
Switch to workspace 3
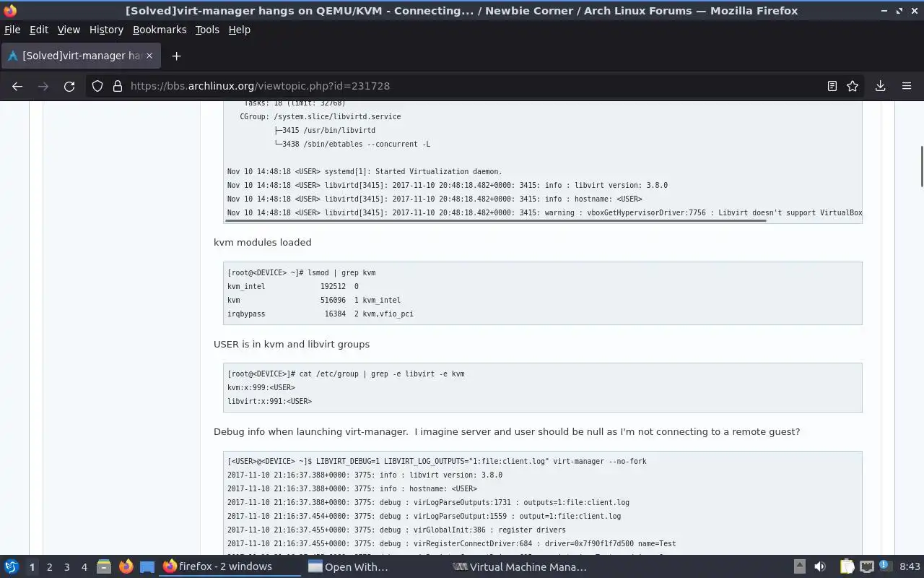66,567
